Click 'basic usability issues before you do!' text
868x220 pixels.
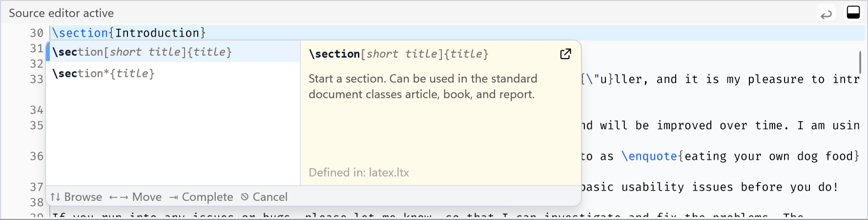point(709,187)
